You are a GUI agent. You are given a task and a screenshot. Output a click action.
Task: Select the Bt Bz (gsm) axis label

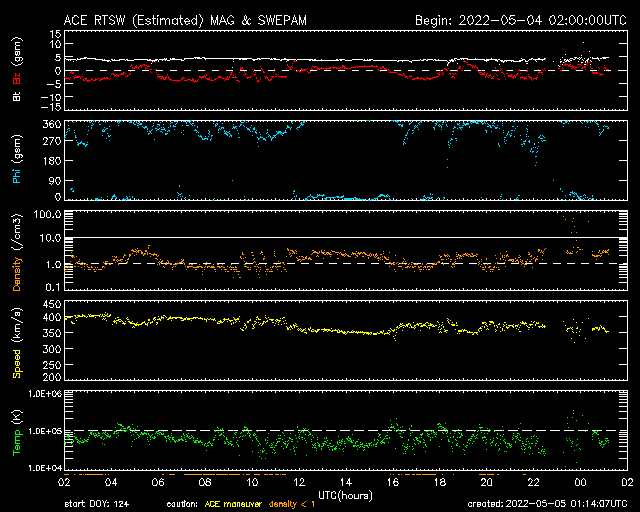pos(16,71)
